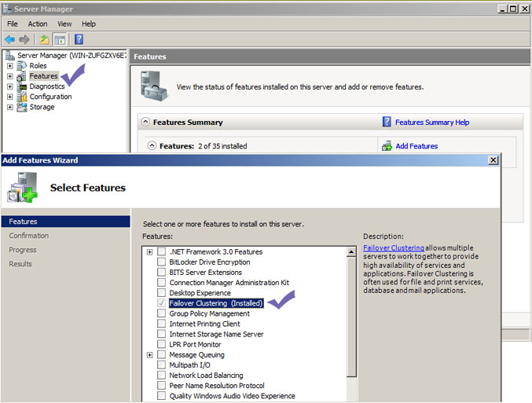The width and height of the screenshot is (532, 403).
Task: Select the Configuration node icon in tree
Action: [22, 97]
